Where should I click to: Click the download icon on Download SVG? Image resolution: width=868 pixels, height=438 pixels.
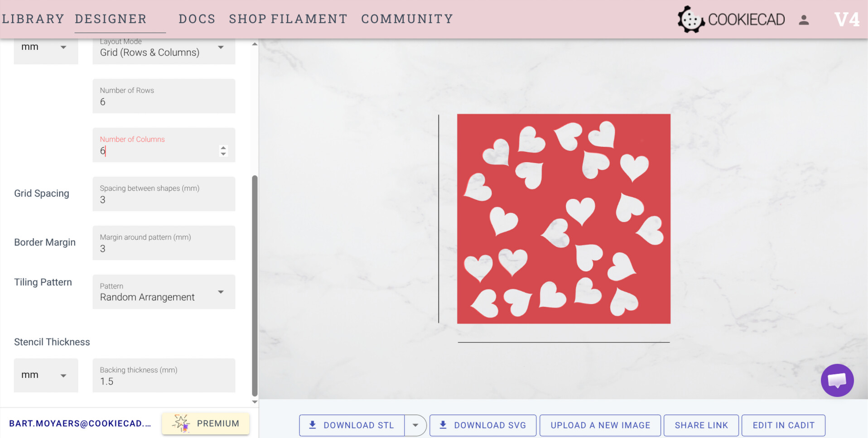tap(443, 425)
